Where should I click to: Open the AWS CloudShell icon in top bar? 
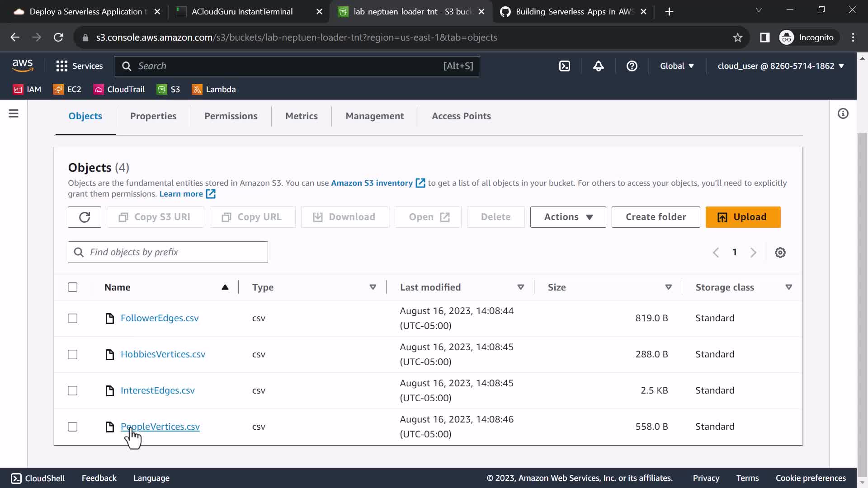pyautogui.click(x=565, y=66)
